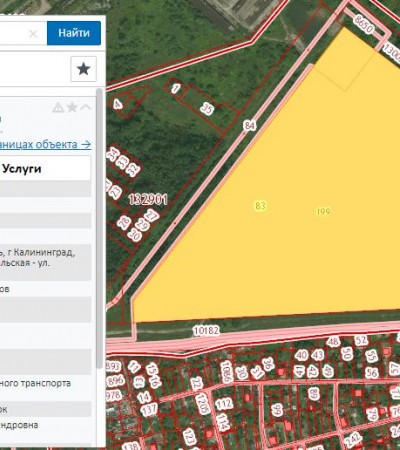Select parcel label 10182 on the map

coord(206,330)
